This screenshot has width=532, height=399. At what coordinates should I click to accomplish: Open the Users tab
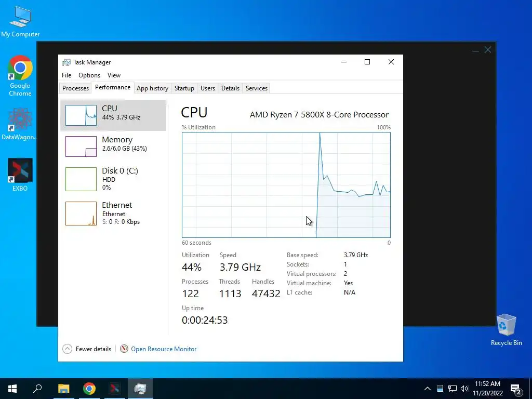pos(208,88)
